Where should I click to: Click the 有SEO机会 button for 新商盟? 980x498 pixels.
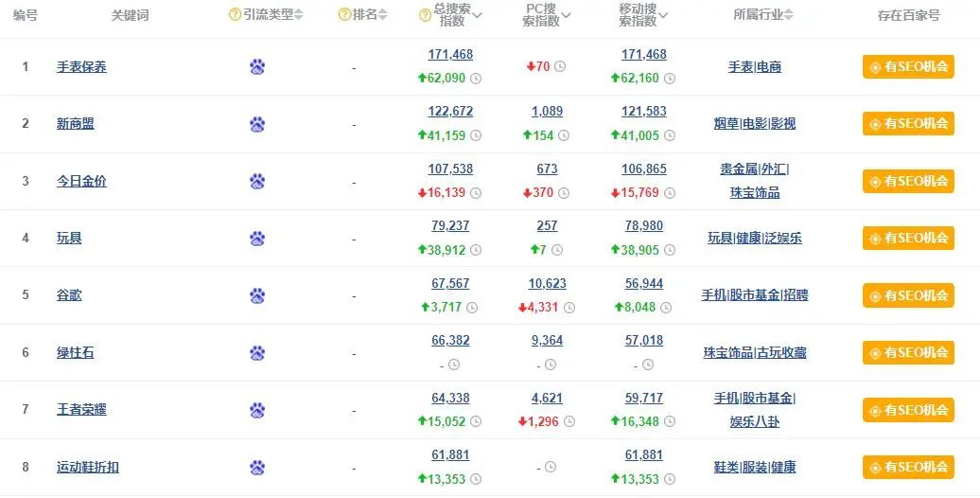coord(909,124)
